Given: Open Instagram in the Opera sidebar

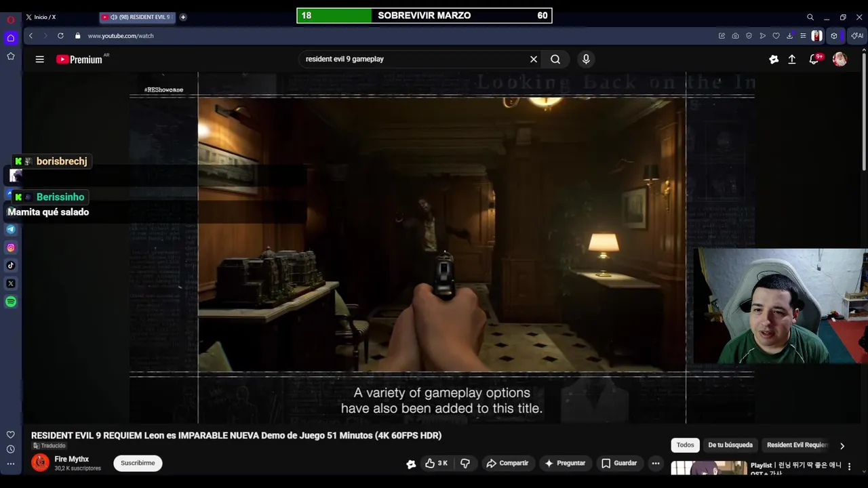Looking at the screenshot, I should [x=11, y=247].
